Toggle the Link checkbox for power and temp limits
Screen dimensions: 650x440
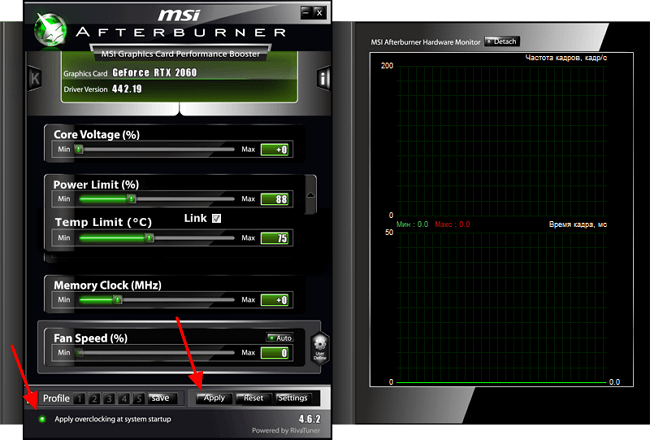(216, 219)
